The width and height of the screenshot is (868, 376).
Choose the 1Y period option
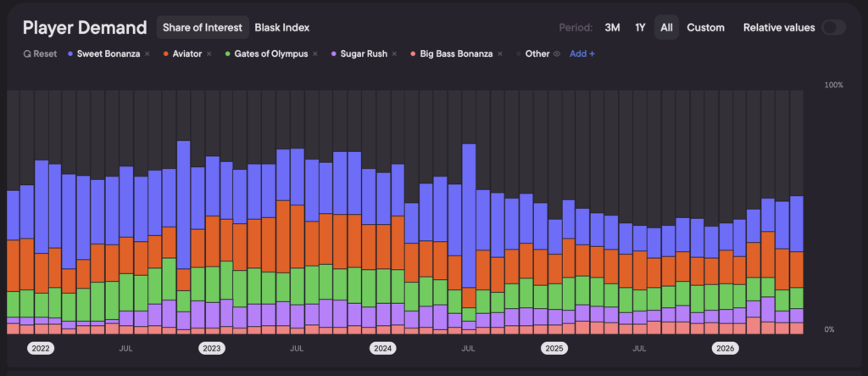coord(640,27)
